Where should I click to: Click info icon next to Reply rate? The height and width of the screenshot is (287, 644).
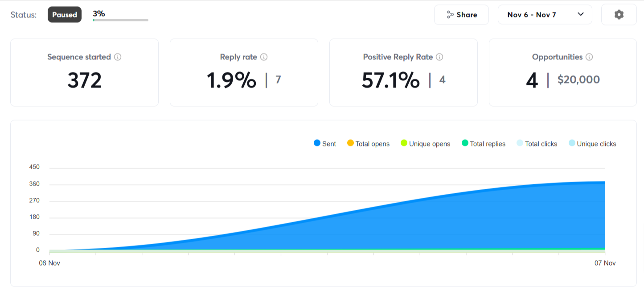click(264, 57)
